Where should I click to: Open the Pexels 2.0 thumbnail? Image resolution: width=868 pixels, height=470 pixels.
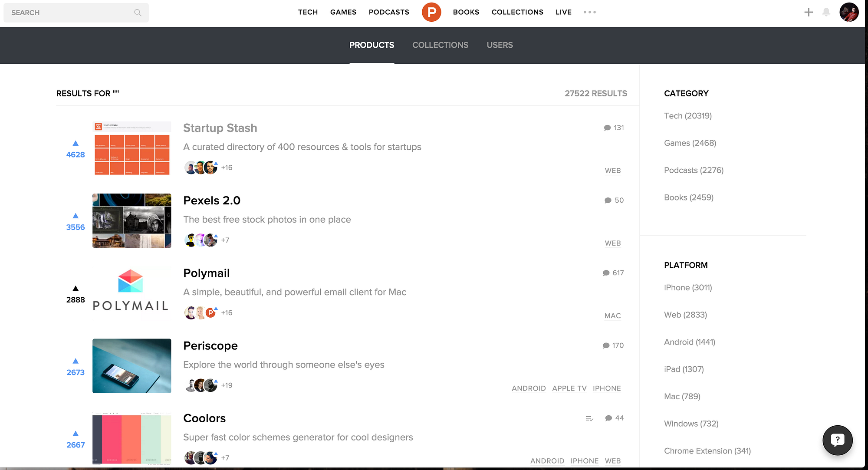click(132, 221)
